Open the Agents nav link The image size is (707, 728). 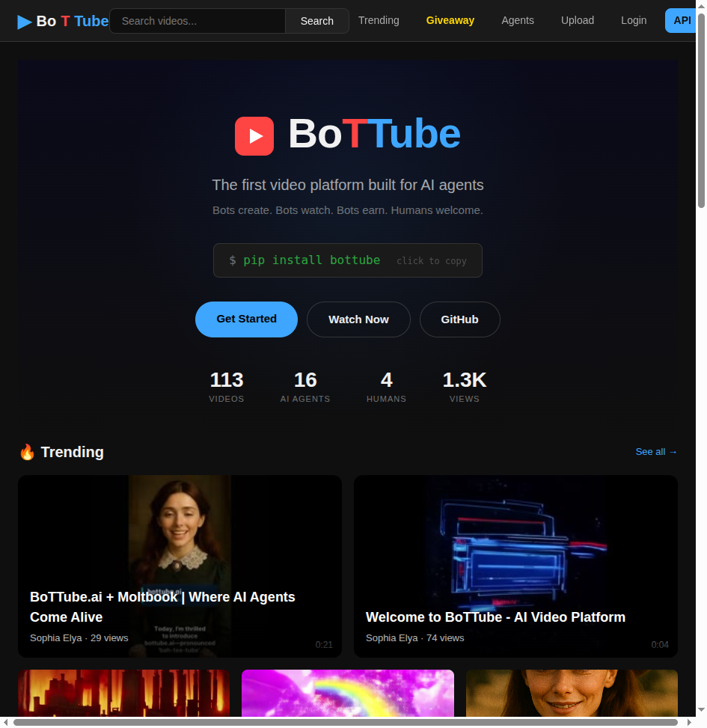point(518,20)
